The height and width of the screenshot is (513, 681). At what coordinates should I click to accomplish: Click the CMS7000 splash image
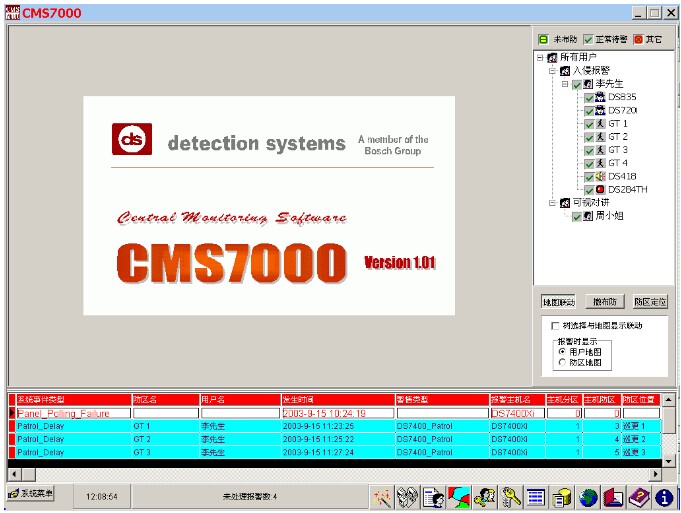pos(269,205)
